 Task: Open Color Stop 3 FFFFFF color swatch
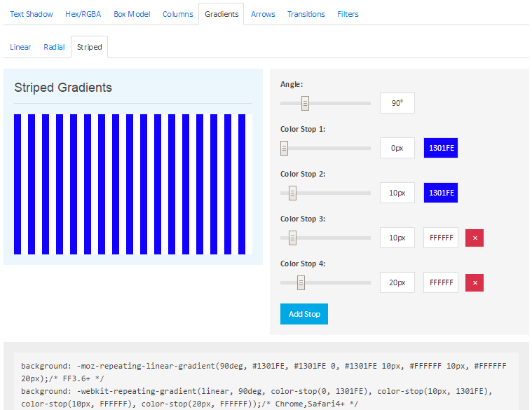click(441, 238)
